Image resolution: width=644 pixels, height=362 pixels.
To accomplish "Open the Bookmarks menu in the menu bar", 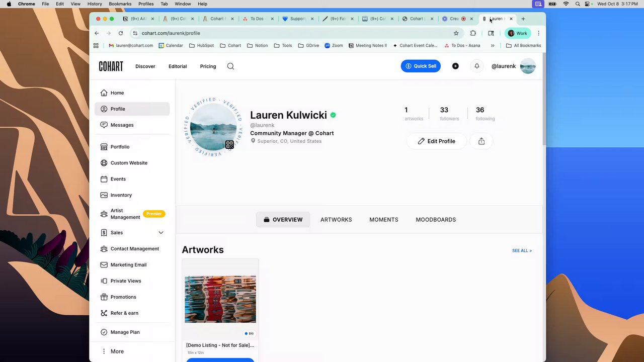I will pyautogui.click(x=120, y=4).
